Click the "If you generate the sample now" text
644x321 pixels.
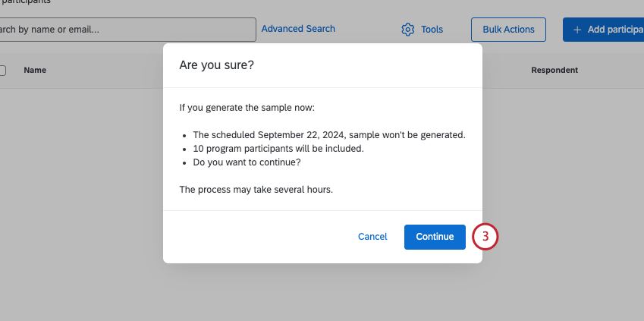point(241,108)
